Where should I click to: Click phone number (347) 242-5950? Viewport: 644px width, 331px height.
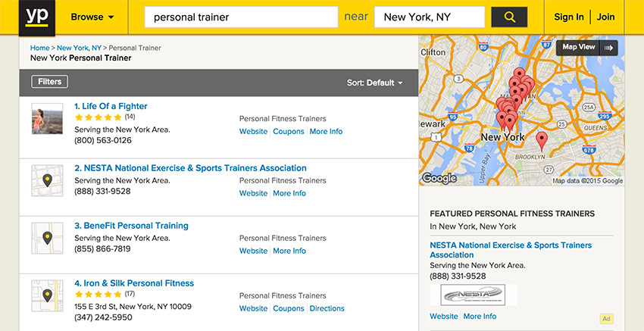(104, 317)
